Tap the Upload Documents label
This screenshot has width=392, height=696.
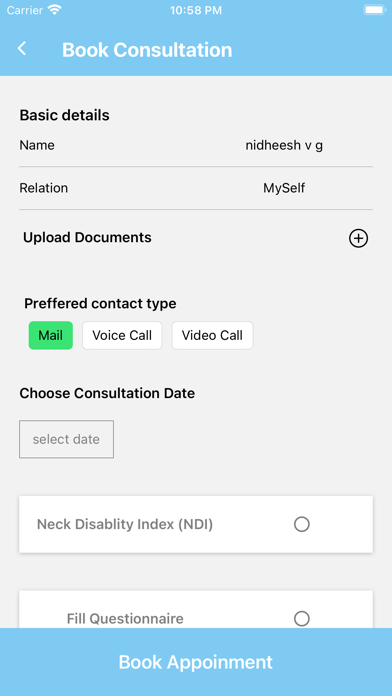click(x=87, y=237)
